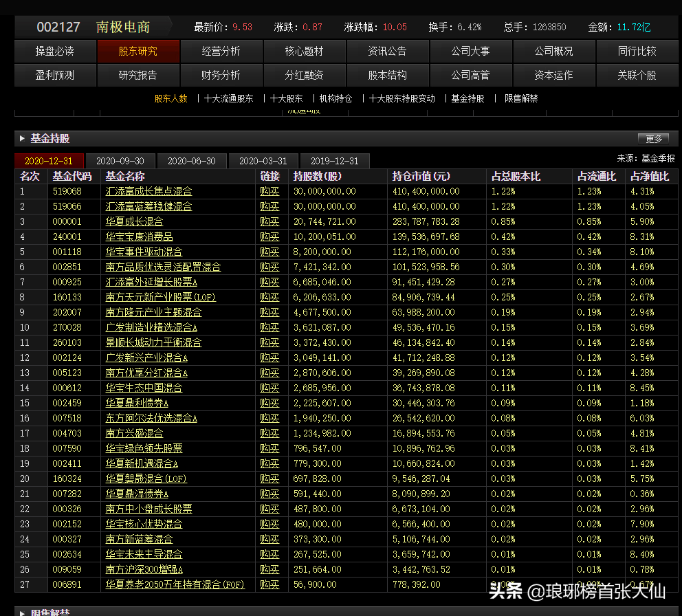The image size is (682, 616).
Task: Select fund code cell 160133
Action: point(67,297)
